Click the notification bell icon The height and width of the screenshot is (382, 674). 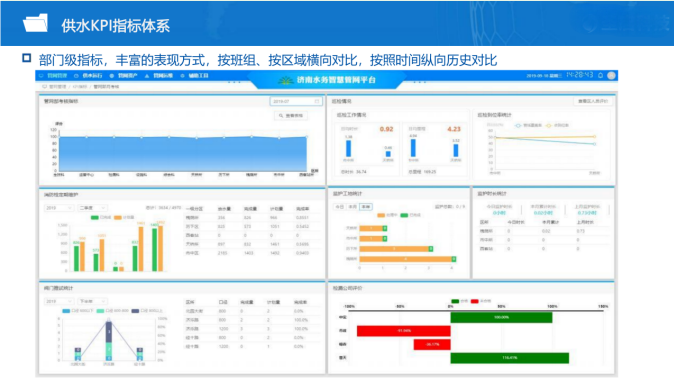coord(600,75)
